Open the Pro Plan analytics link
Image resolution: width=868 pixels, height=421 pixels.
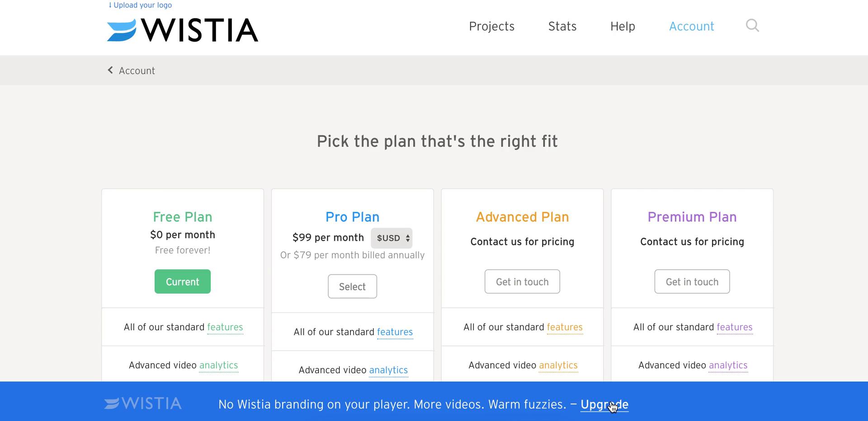tap(388, 370)
